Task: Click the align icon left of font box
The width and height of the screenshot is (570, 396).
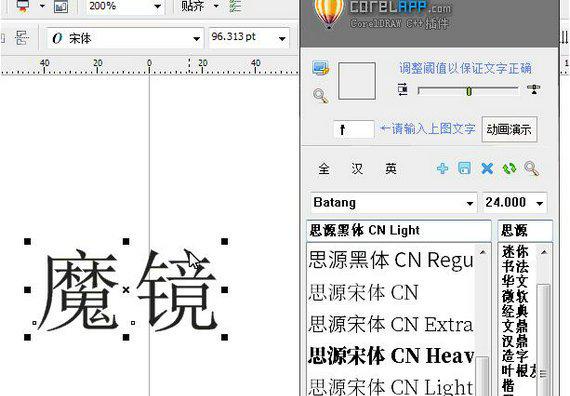Action: [x=22, y=38]
